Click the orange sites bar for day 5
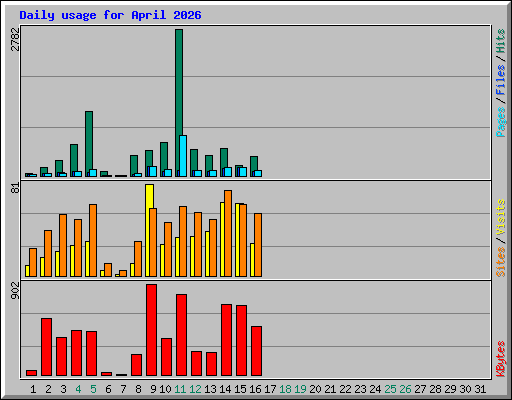Screen dimensions: 512x400 point(93,240)
